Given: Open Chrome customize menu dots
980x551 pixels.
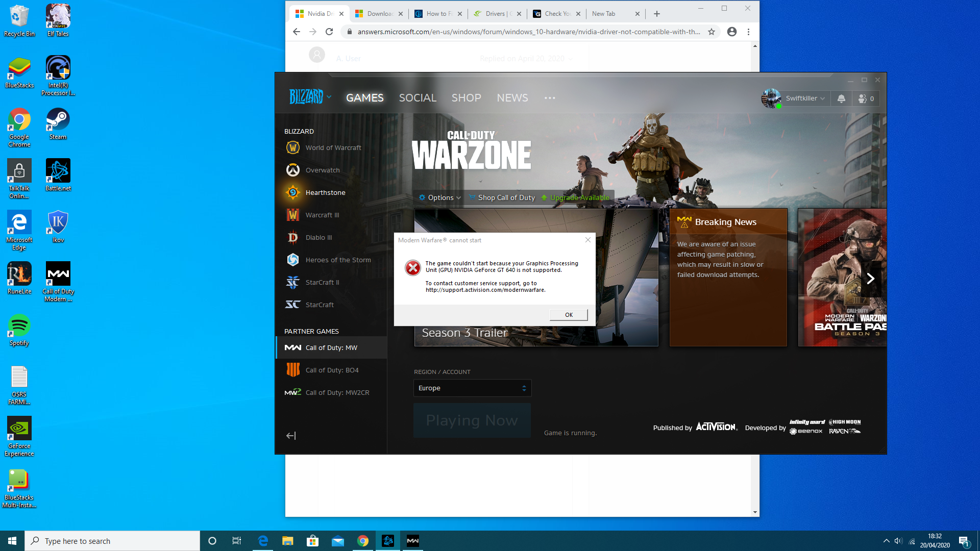Looking at the screenshot, I should (748, 32).
